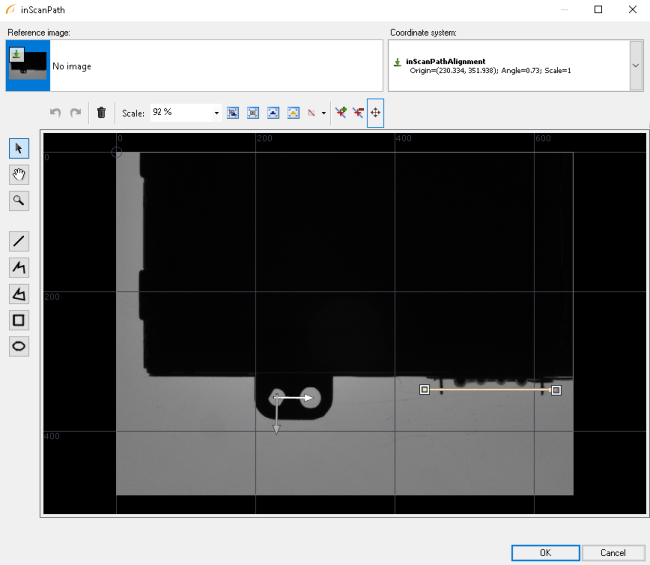Click the undo arrow

56,113
